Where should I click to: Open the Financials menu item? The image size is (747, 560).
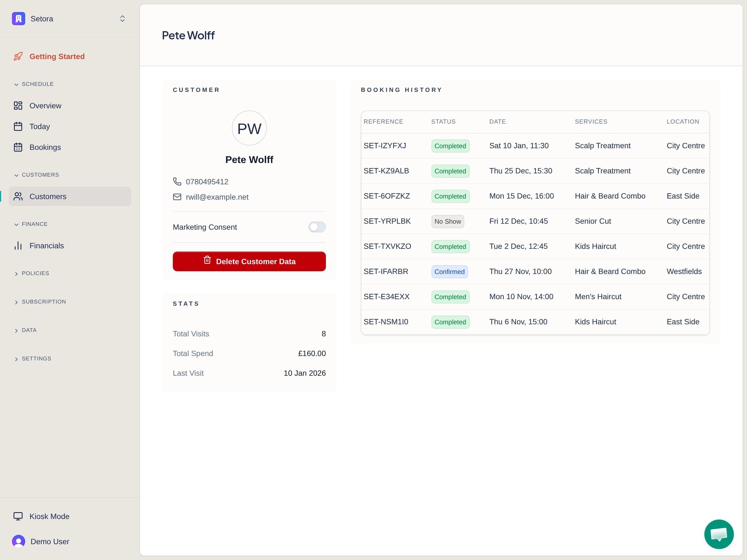tap(46, 246)
